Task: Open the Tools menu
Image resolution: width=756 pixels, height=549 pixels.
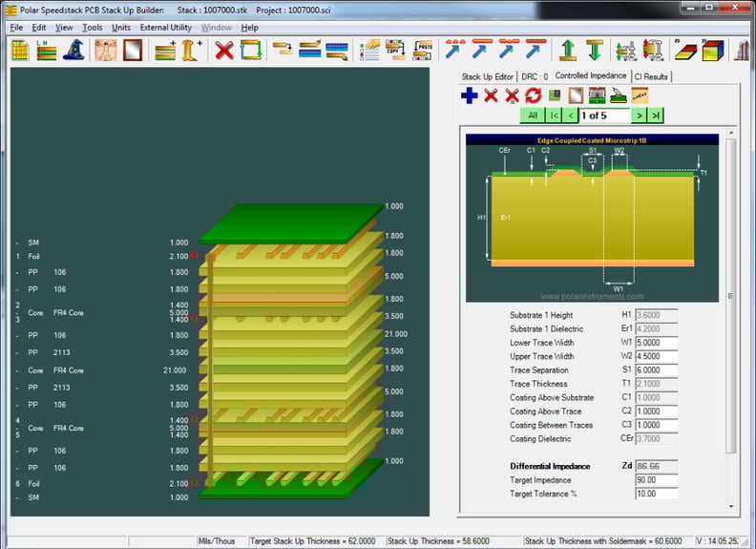Action: [x=92, y=28]
